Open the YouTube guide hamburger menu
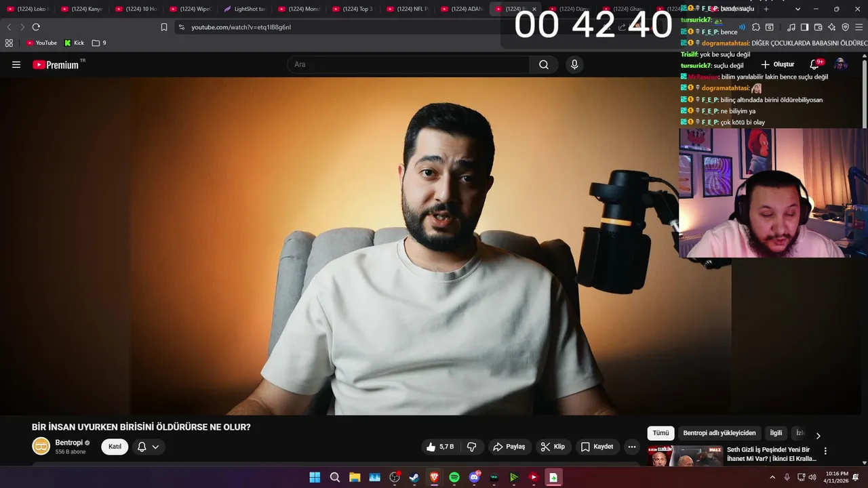The width and height of the screenshot is (868, 488). [16, 64]
